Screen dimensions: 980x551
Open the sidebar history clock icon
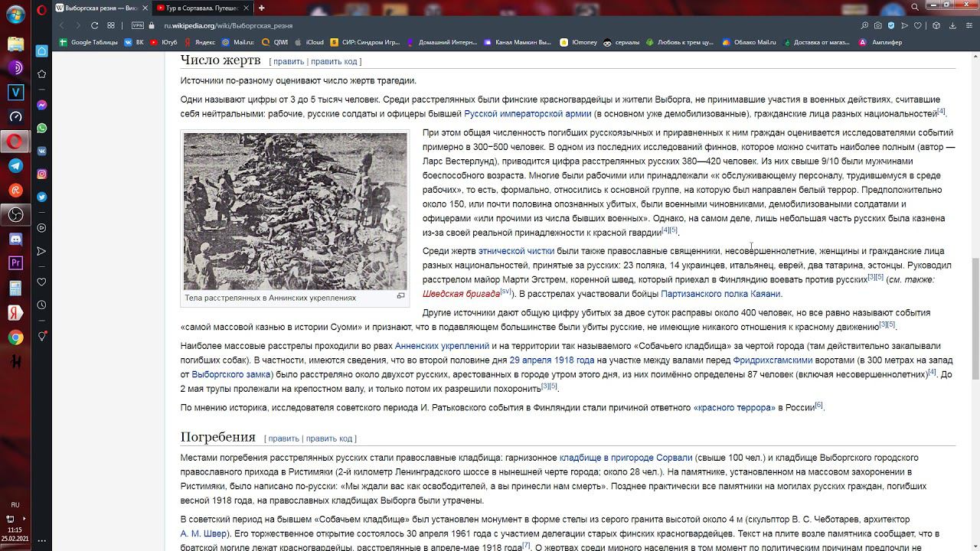[41, 305]
